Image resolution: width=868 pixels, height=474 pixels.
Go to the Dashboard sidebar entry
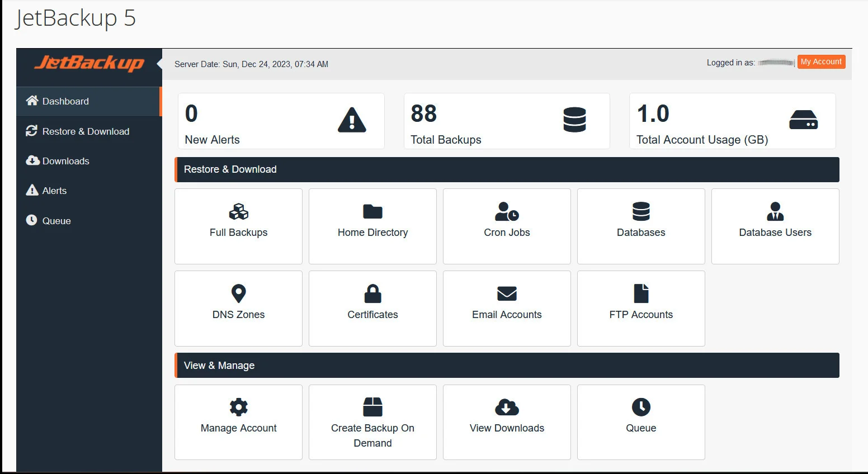coord(65,101)
